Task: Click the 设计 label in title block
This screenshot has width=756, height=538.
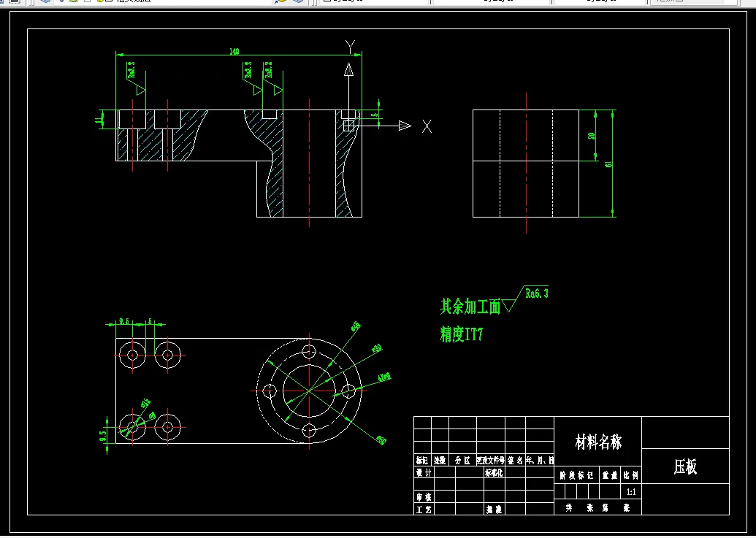Action: [424, 472]
